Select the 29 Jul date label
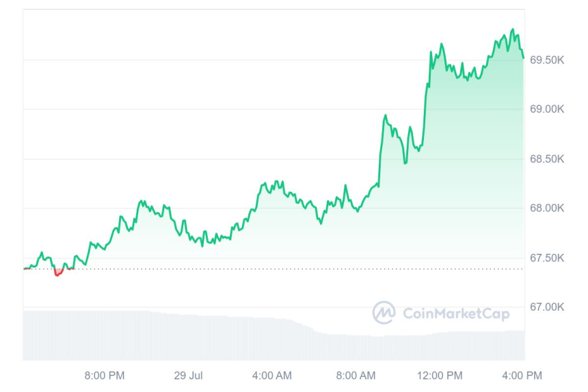The width and height of the screenshot is (588, 392). click(188, 376)
